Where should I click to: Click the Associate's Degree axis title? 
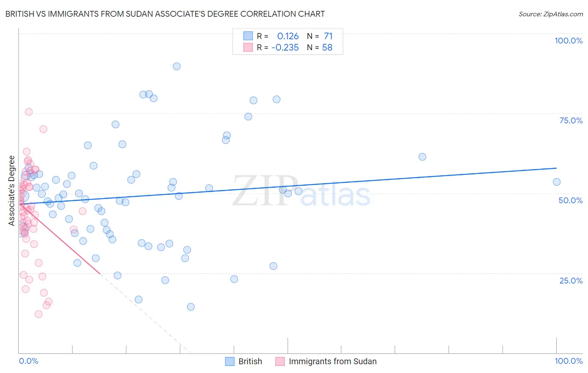click(x=12, y=190)
